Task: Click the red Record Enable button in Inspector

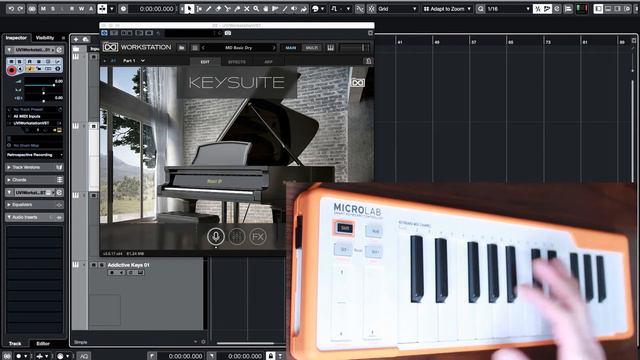Action: point(11,70)
